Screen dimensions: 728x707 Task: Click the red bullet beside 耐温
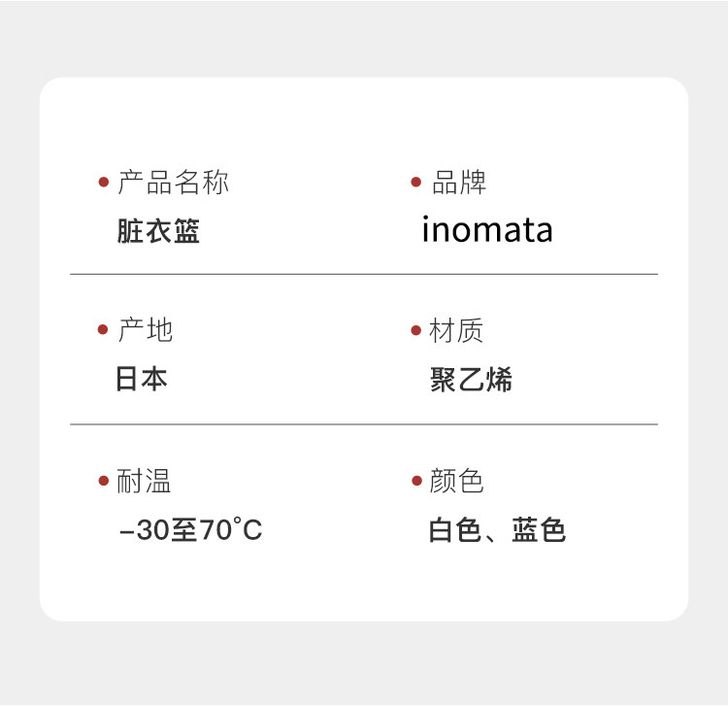tap(104, 481)
